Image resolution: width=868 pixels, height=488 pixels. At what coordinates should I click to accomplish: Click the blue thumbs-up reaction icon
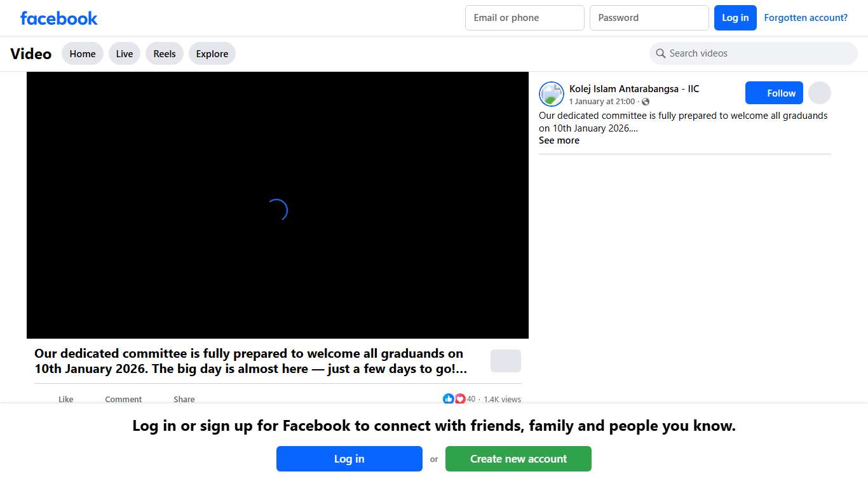pos(449,399)
